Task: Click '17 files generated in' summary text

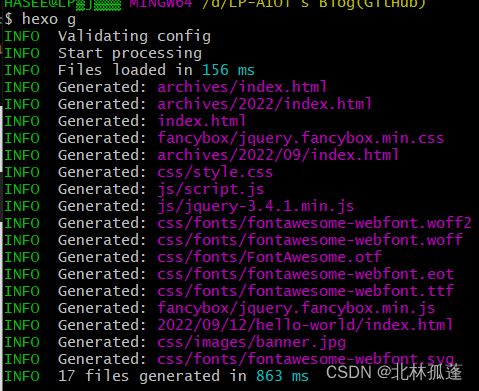Action: (152, 376)
